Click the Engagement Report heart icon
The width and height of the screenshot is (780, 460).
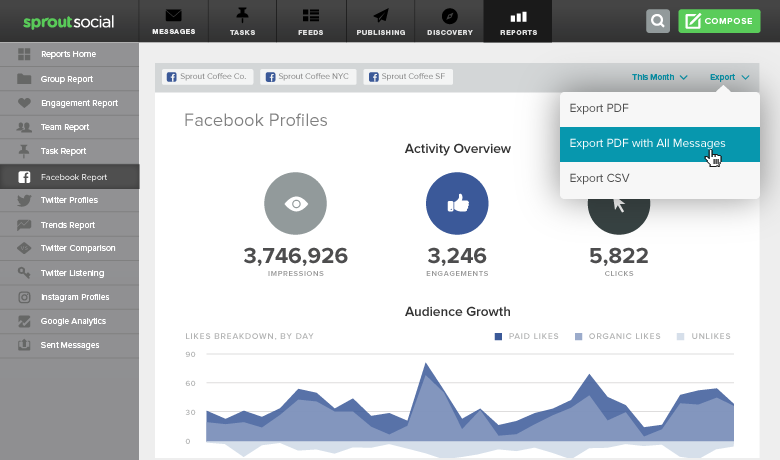coord(24,103)
